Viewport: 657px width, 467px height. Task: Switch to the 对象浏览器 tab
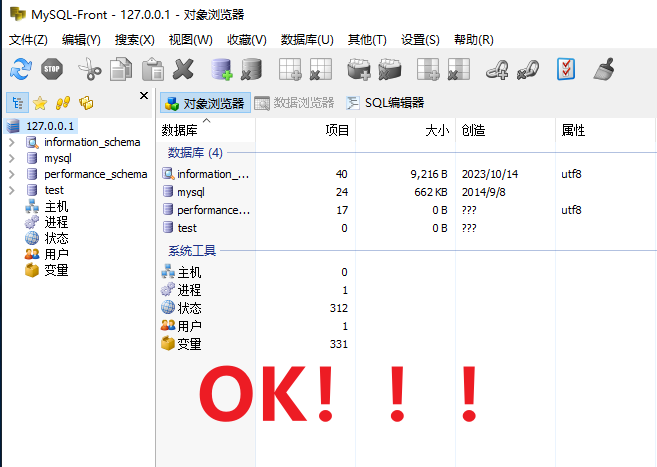point(205,103)
